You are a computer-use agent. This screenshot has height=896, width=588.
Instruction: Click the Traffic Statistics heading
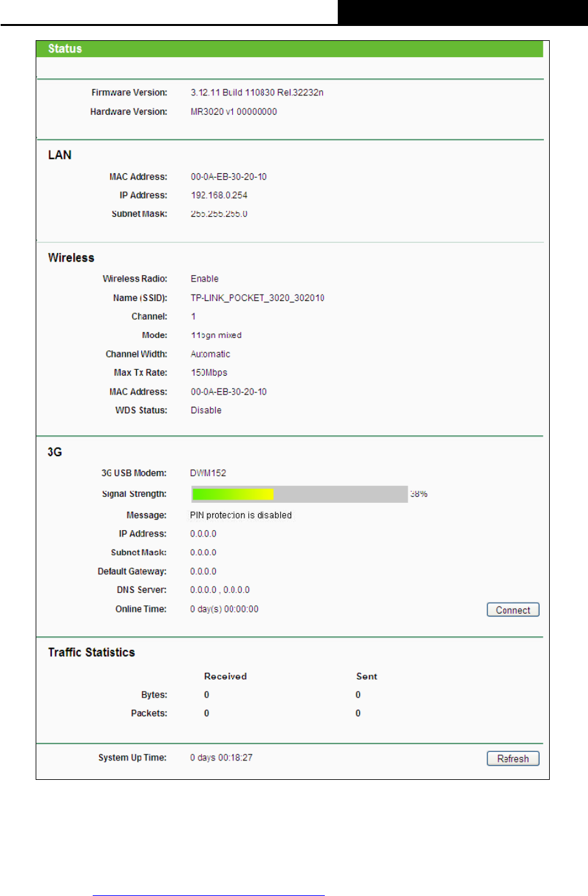[x=91, y=653]
